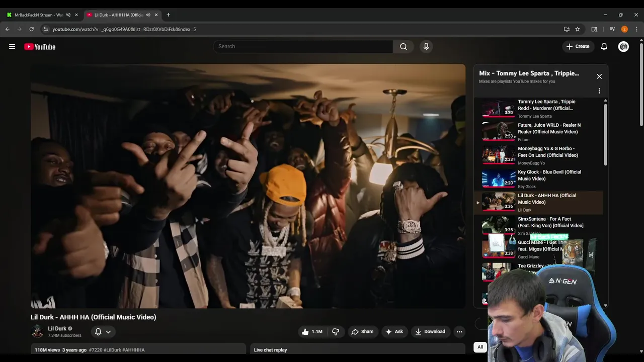The height and width of the screenshot is (362, 644).
Task: Start voice search with the microphone icon
Action: [x=426, y=46]
